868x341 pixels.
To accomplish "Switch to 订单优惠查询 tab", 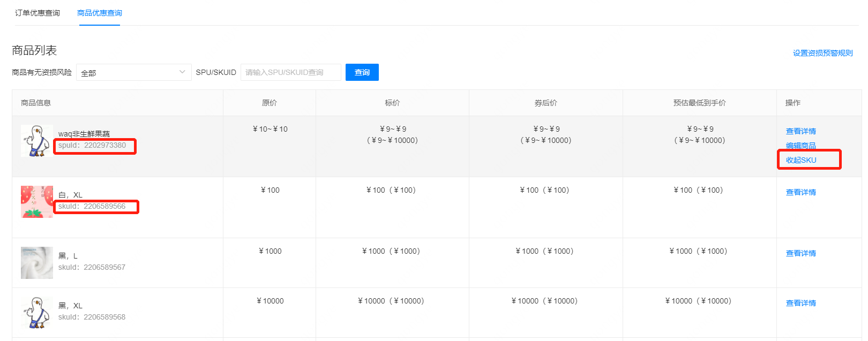I will click(38, 13).
